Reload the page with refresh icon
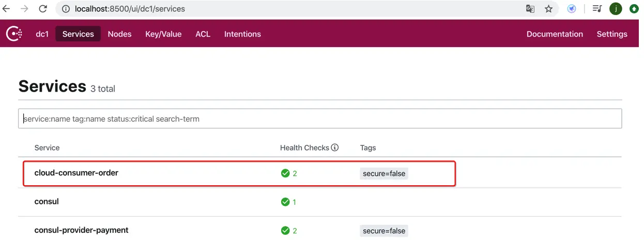This screenshot has height=240, width=644. coord(43,9)
